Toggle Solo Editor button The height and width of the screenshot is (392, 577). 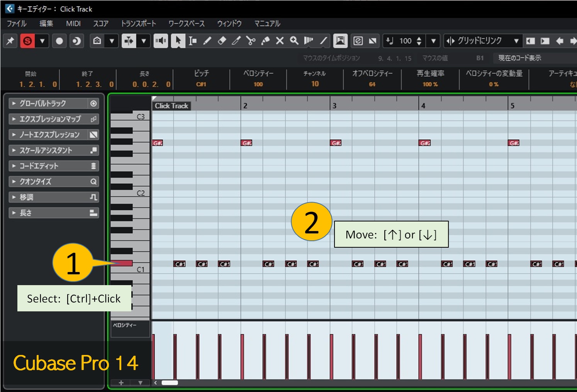pyautogui.click(x=27, y=41)
